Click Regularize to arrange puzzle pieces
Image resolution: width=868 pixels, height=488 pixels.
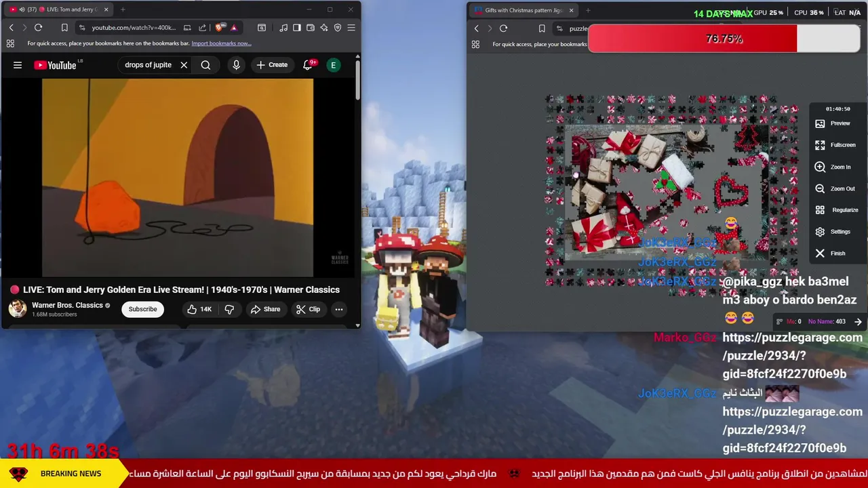click(x=837, y=210)
